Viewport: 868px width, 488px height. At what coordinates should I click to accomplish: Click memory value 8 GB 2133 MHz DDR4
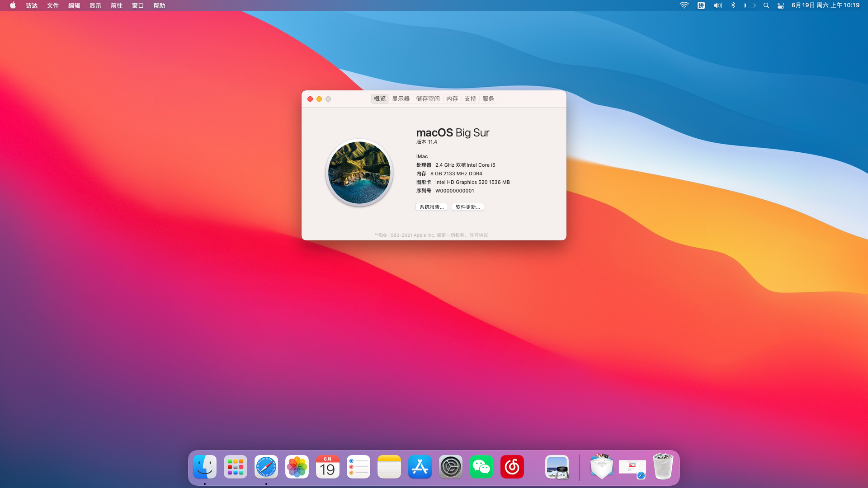pos(456,174)
